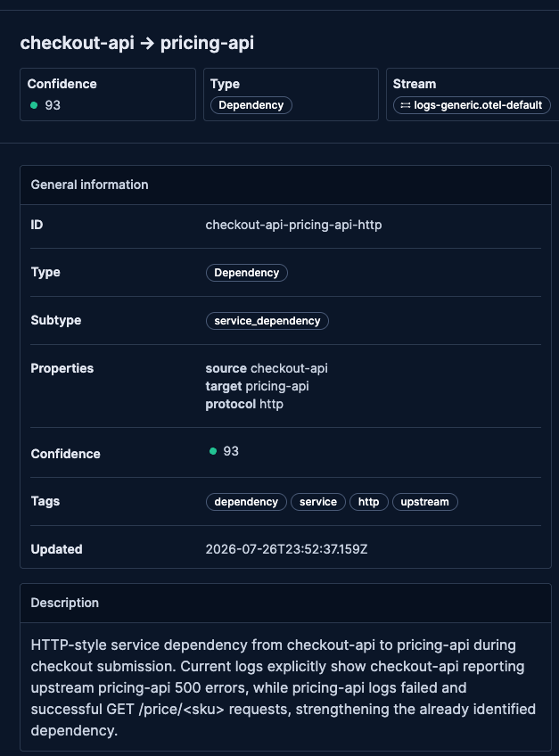Click the http tag
The height and width of the screenshot is (756, 559).
[x=368, y=502]
